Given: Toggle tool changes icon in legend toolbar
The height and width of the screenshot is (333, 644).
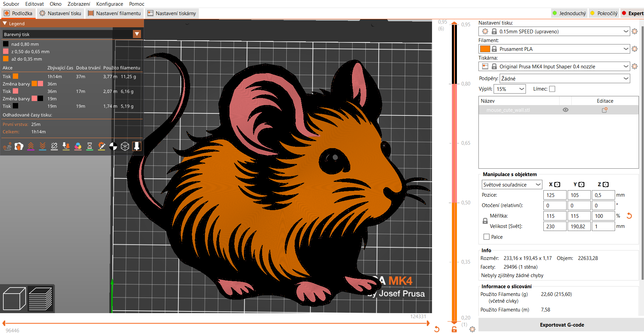Looking at the screenshot, I should (x=66, y=146).
